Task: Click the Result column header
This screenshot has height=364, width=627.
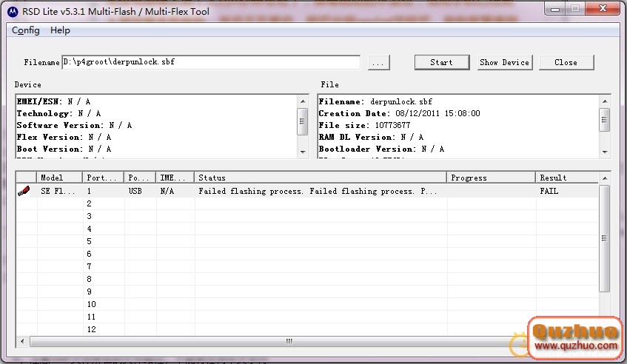Action: pos(567,178)
